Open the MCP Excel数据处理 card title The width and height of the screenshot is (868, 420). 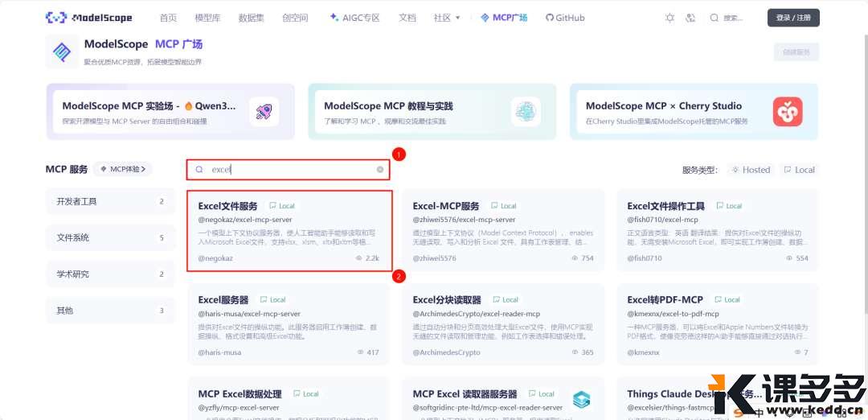coord(240,394)
